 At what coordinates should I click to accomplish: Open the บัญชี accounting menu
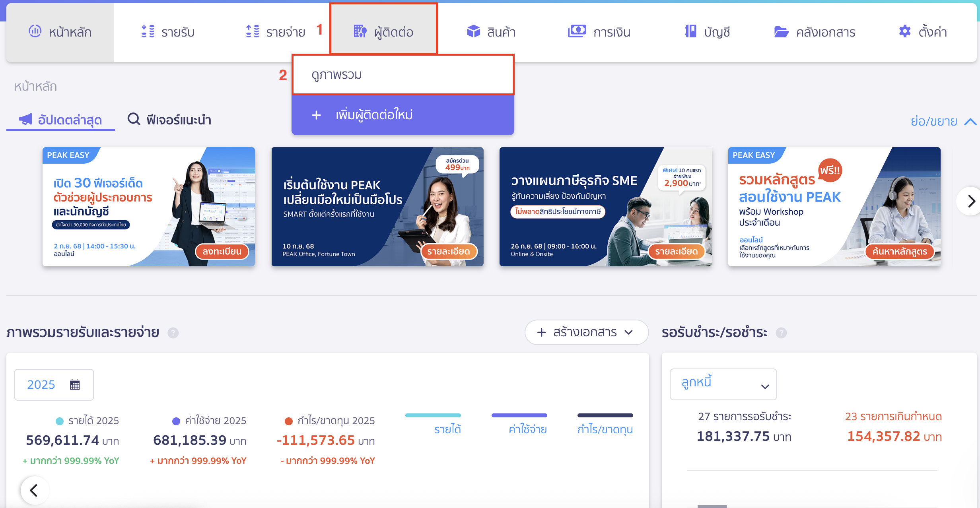(707, 32)
